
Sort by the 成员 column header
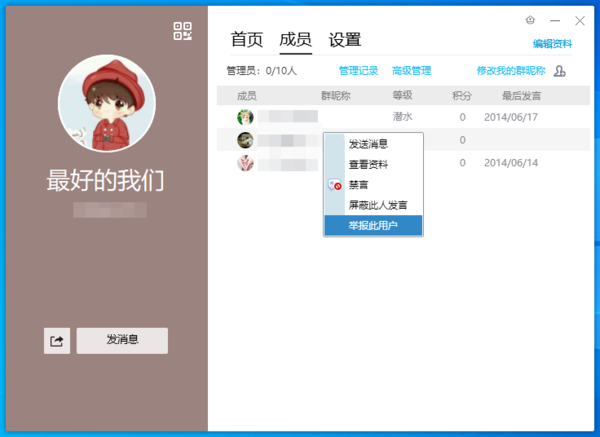pos(247,96)
